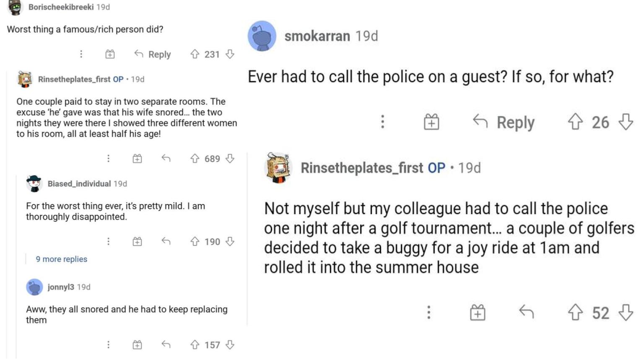
Task: Give an award to Biased_individual's comment
Action: pyautogui.click(x=137, y=241)
